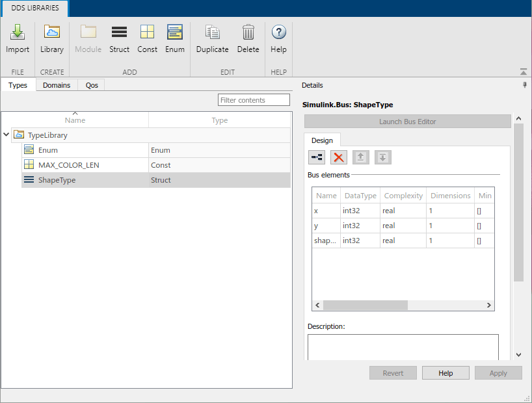
Task: Switch to the Domains tab
Action: pos(57,85)
